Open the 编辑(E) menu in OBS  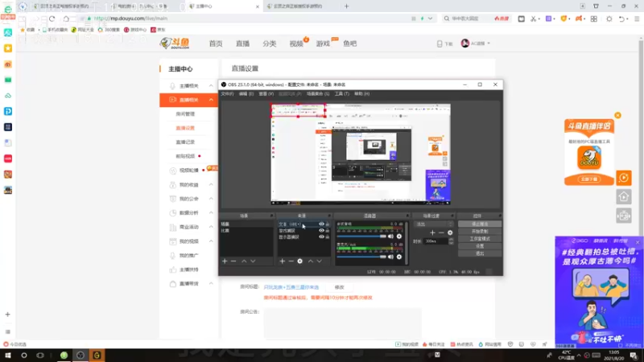click(x=246, y=94)
